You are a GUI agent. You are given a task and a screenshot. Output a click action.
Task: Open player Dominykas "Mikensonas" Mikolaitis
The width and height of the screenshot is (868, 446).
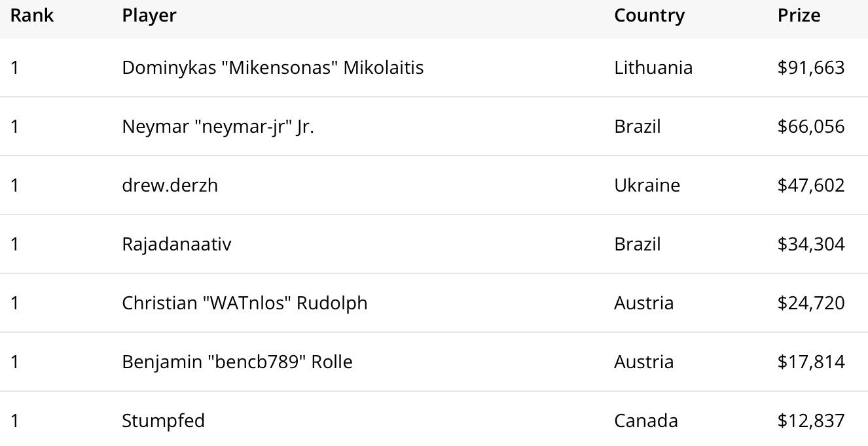pyautogui.click(x=272, y=67)
